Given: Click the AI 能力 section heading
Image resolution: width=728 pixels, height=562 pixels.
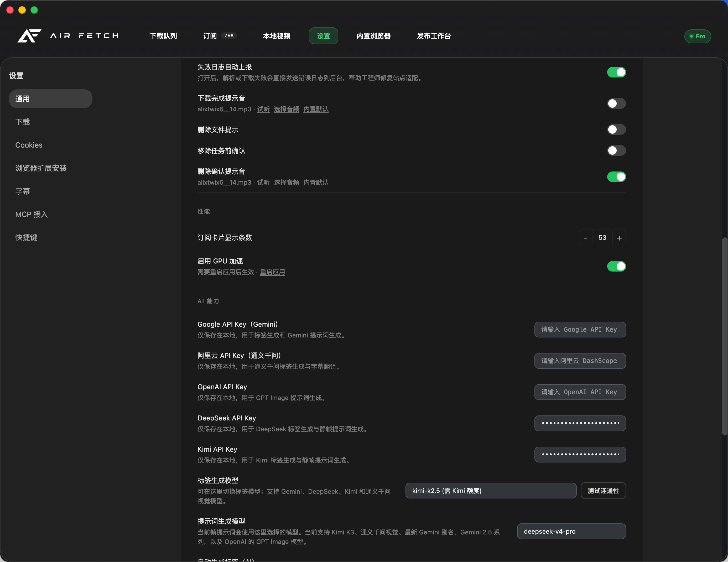Looking at the screenshot, I should click(208, 301).
